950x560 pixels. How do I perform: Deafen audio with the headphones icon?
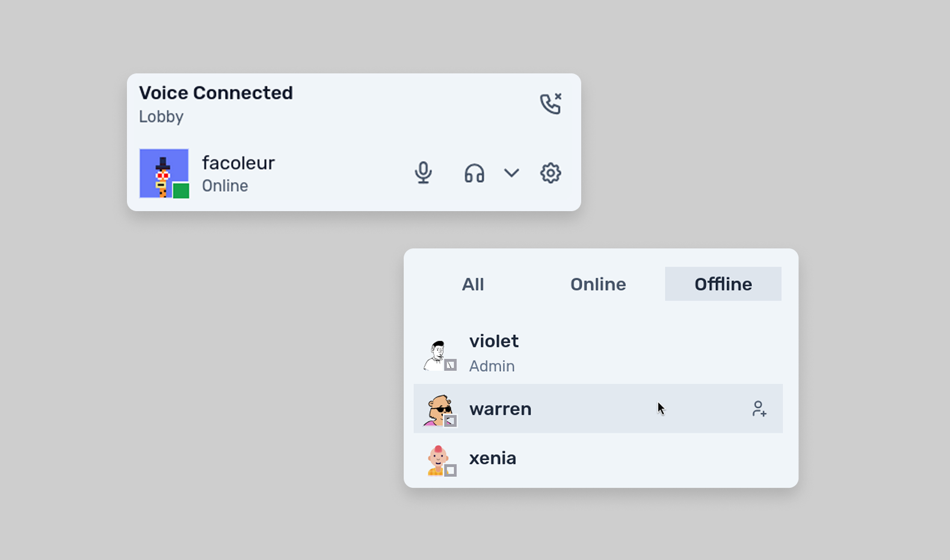point(474,173)
